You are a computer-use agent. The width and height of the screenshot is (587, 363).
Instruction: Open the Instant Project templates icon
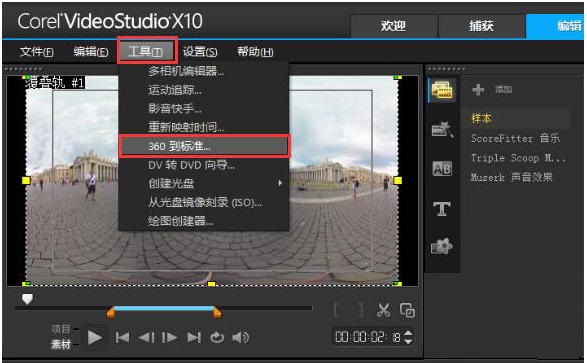442,129
